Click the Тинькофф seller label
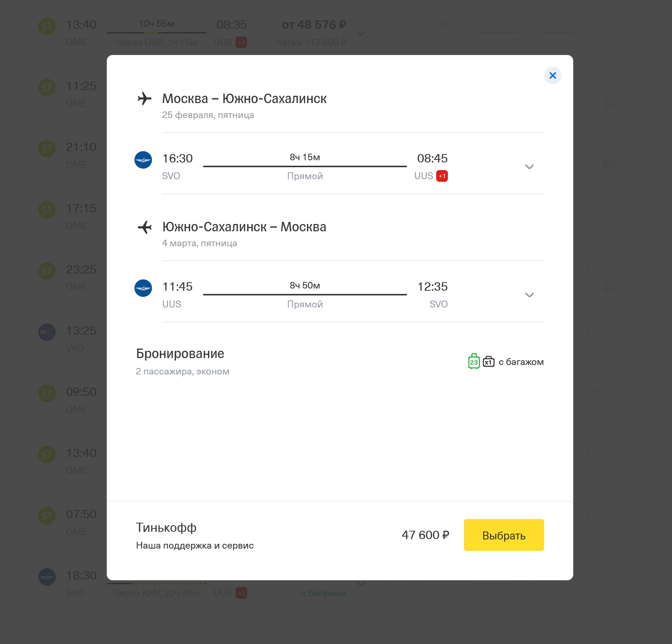The height and width of the screenshot is (644, 672). 166,527
